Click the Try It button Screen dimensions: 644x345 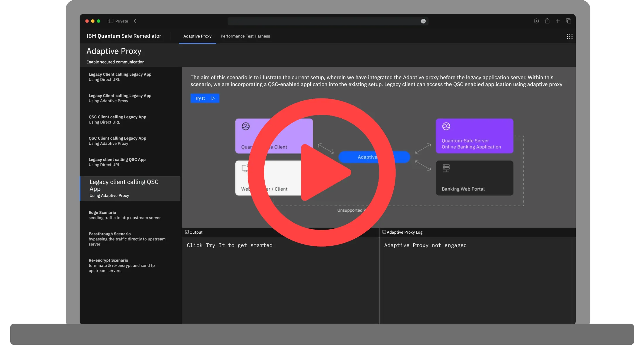pos(205,98)
